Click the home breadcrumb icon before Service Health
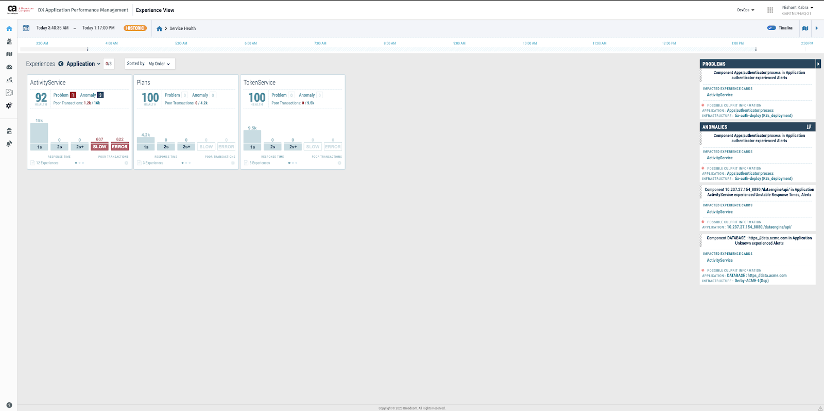 [160, 28]
